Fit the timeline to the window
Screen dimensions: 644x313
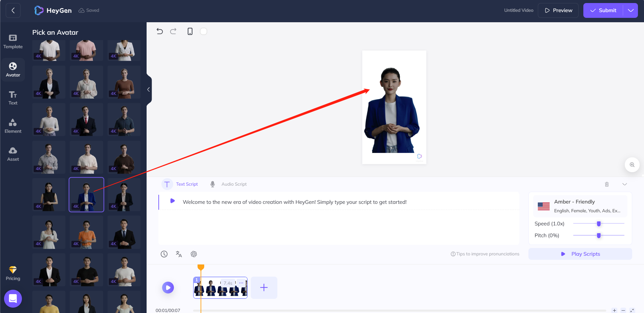point(632,310)
